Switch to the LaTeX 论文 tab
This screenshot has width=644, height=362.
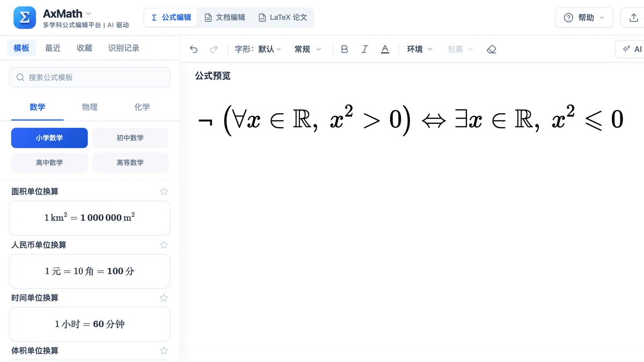[283, 17]
